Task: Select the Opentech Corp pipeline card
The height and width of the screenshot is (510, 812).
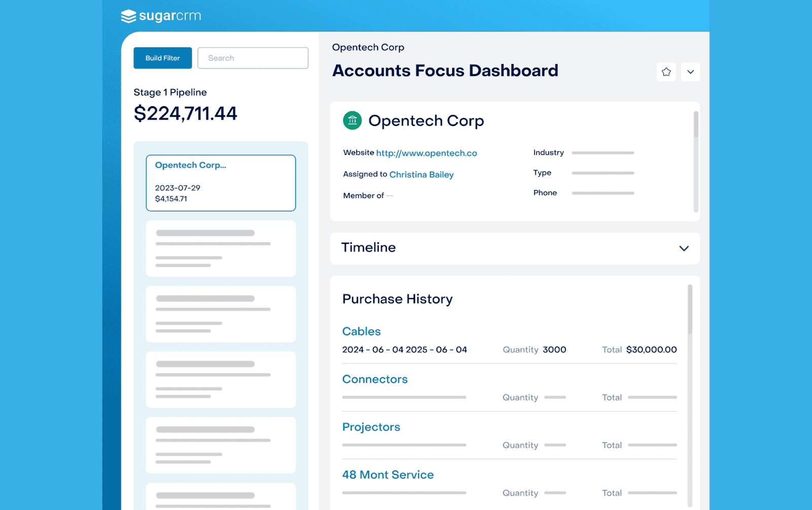Action: (220, 182)
